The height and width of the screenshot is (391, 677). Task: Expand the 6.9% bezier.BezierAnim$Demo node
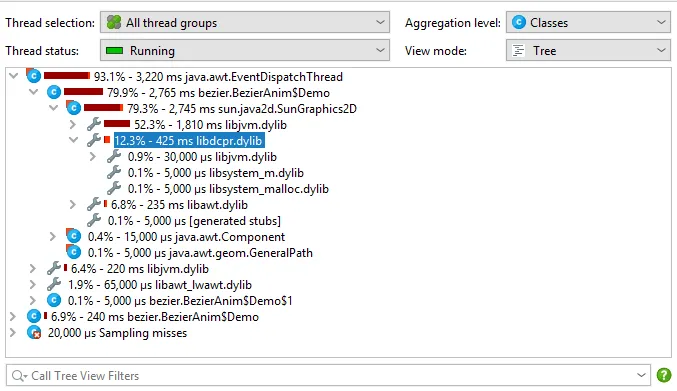13,316
